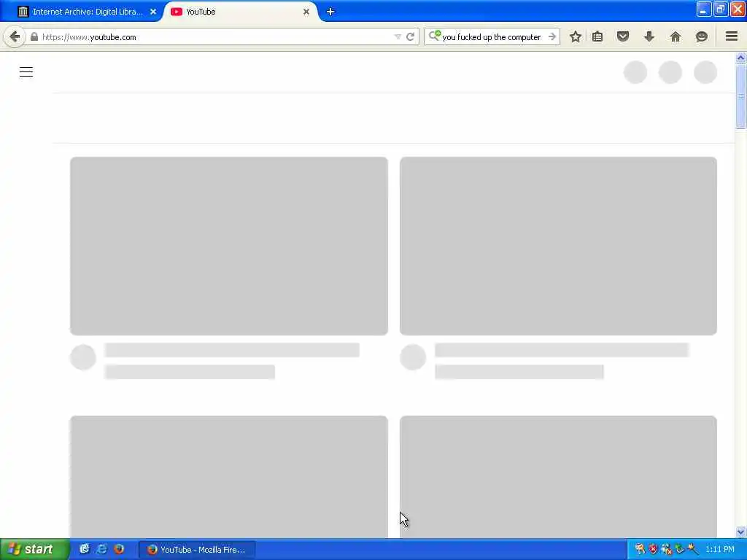Open the Firefox hamburger menu
The image size is (747, 560).
(732, 36)
